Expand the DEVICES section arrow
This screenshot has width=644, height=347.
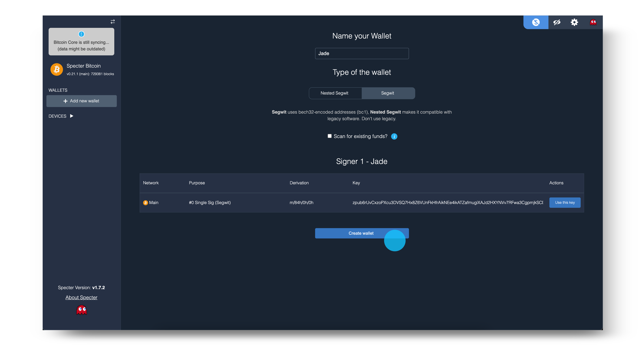click(72, 116)
